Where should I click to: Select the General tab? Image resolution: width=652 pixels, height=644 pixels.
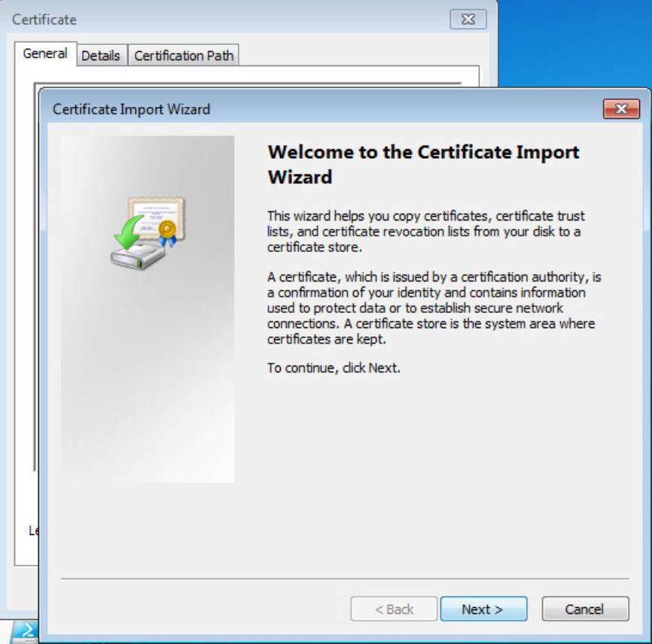[44, 53]
